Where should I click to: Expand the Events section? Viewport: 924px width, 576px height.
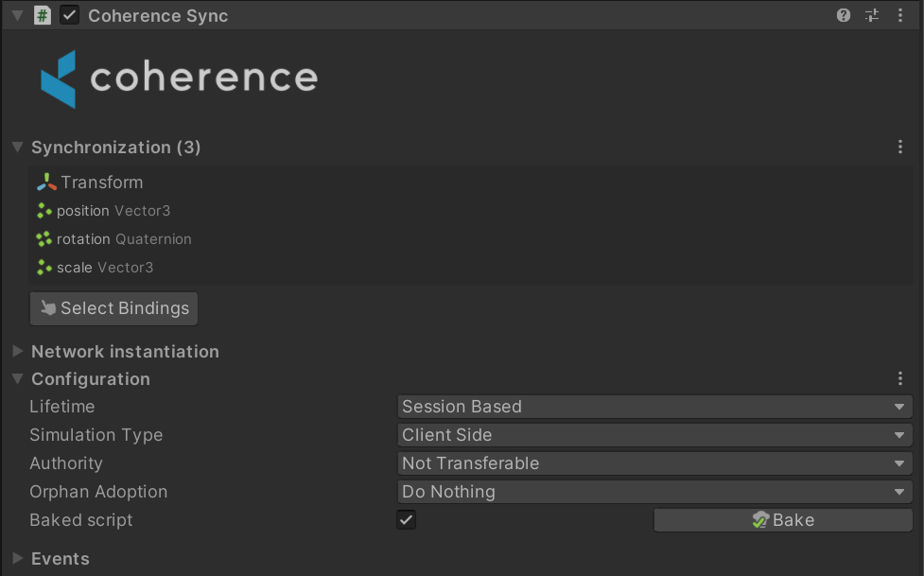[18, 558]
